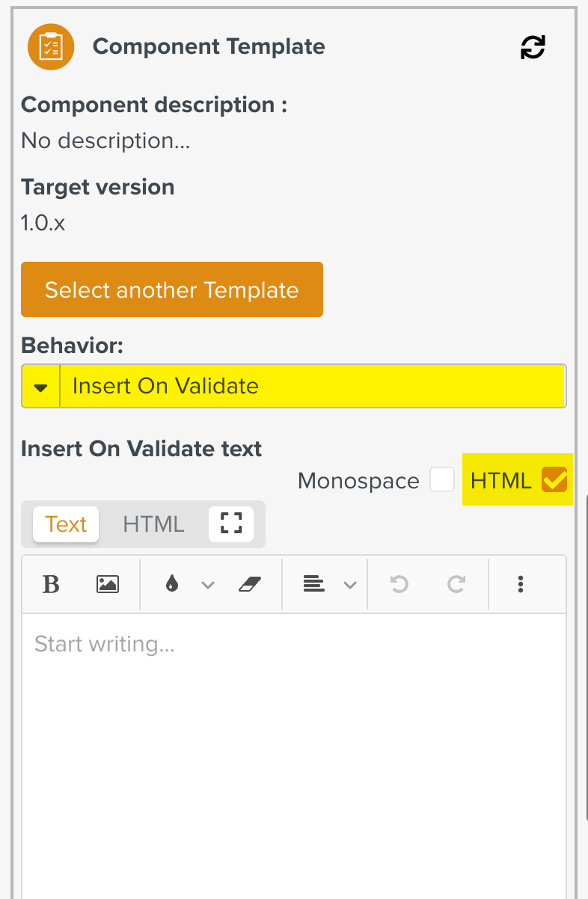Image resolution: width=588 pixels, height=899 pixels.
Task: Refresh the Component Template panel
Action: coord(533,46)
